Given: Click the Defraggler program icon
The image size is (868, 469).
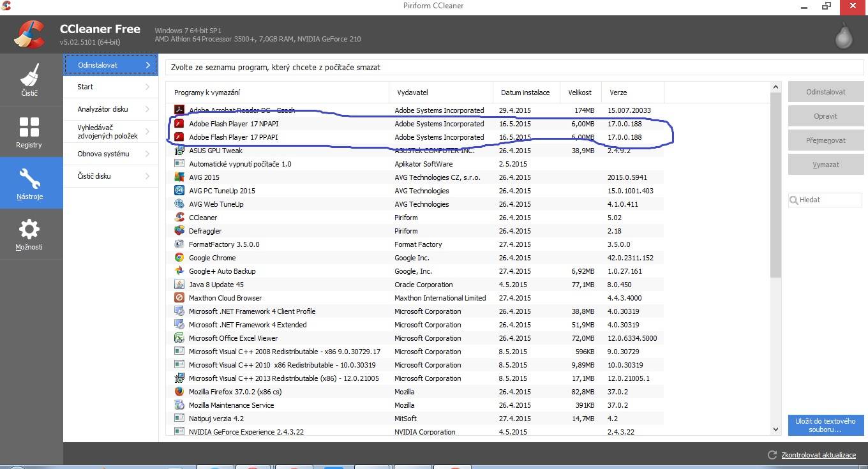Looking at the screenshot, I should pyautogui.click(x=179, y=231).
